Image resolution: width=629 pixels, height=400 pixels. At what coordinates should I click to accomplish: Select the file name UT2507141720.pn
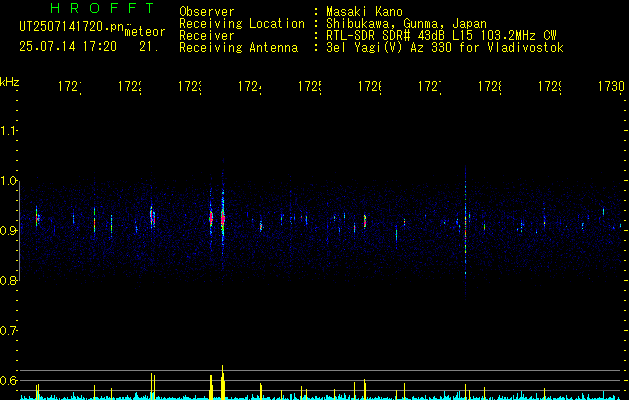point(72,27)
